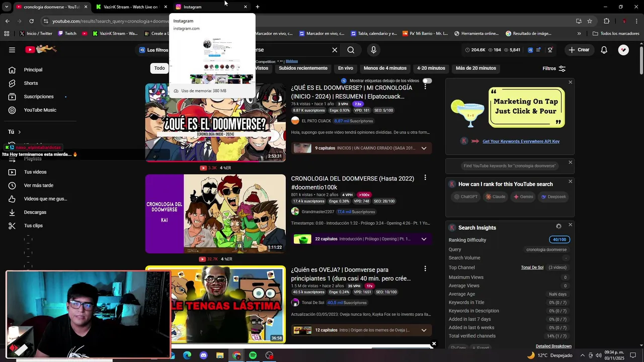Open Microsoft Edge from the taskbar
The height and width of the screenshot is (362, 644).
187,355
